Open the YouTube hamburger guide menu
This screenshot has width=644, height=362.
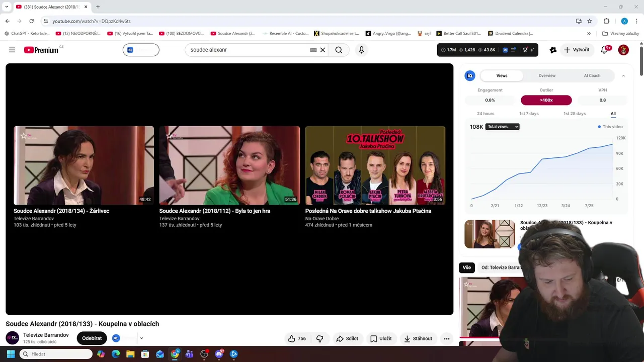(12, 50)
